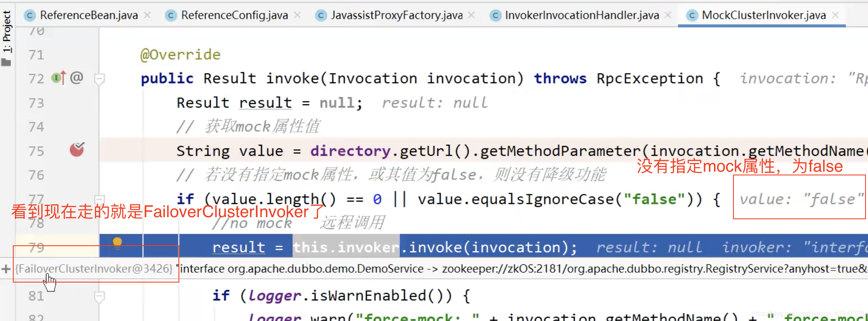The width and height of the screenshot is (868, 321).
Task: Click the equalsIgnoreCase method call
Action: [x=543, y=199]
